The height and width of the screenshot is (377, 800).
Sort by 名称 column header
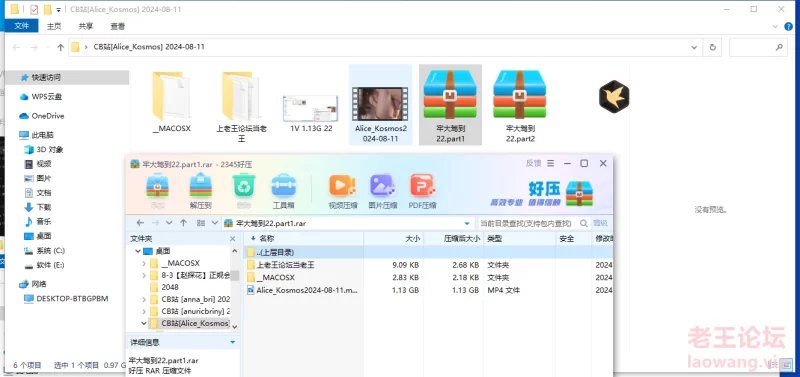(304, 238)
